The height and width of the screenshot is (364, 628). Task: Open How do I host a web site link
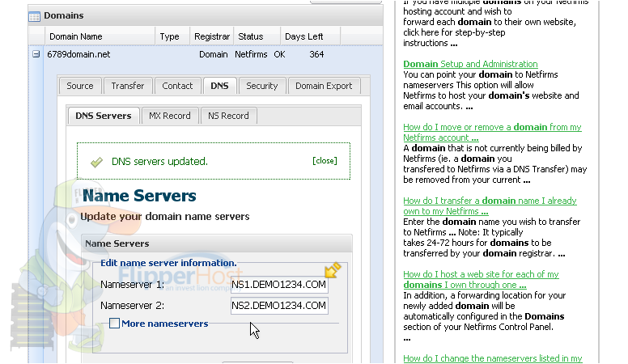(481, 280)
